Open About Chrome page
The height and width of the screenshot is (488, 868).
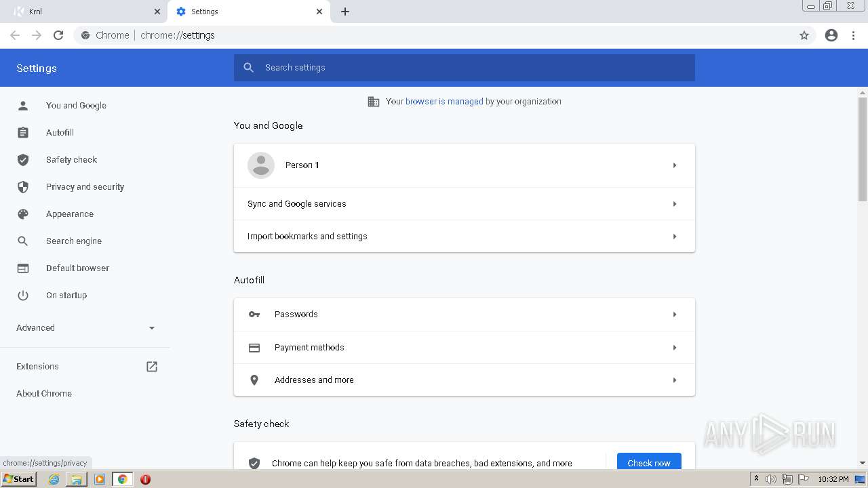44,393
